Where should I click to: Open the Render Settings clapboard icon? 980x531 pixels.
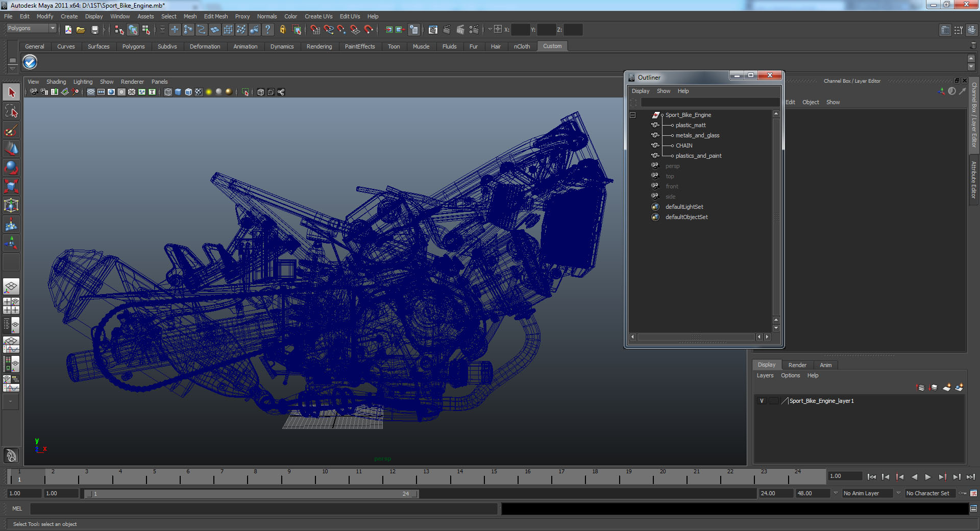coord(474,30)
